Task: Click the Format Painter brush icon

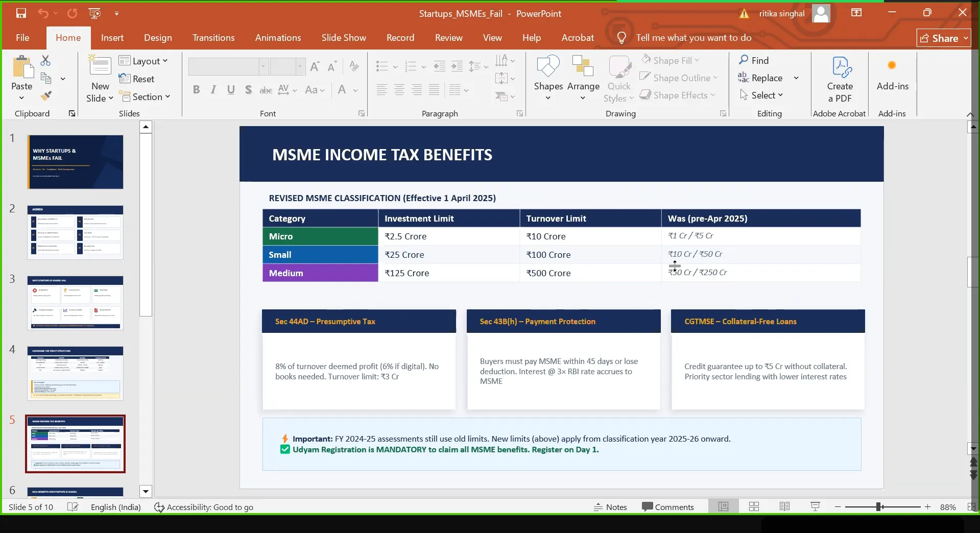Action: tap(46, 96)
